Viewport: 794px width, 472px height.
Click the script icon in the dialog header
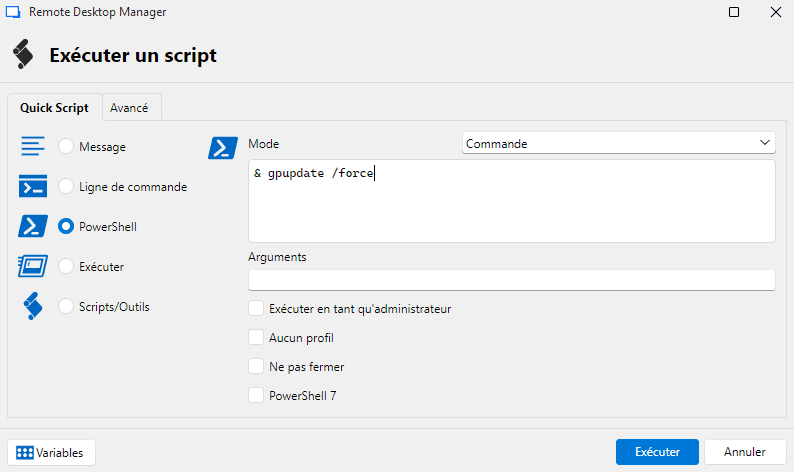point(23,54)
